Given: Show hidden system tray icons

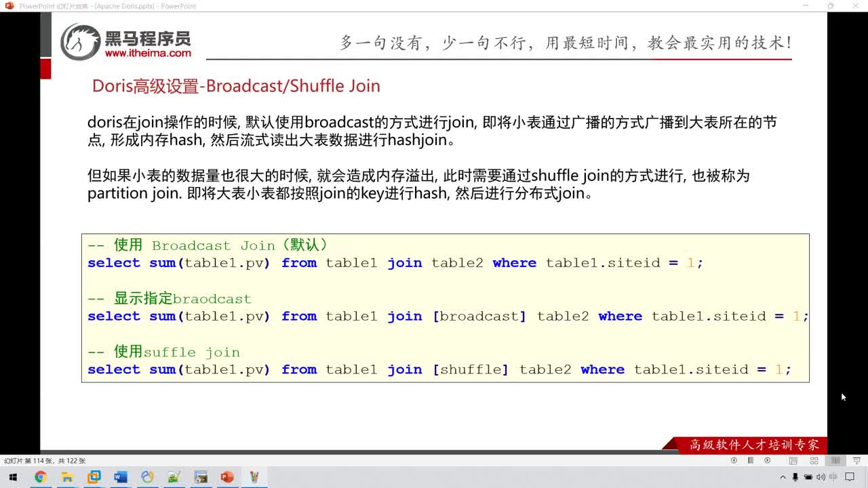Looking at the screenshot, I should click(783, 477).
